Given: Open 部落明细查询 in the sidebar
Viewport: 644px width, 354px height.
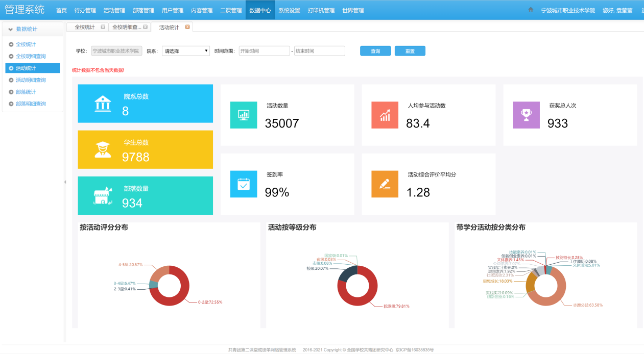Looking at the screenshot, I should click(31, 104).
